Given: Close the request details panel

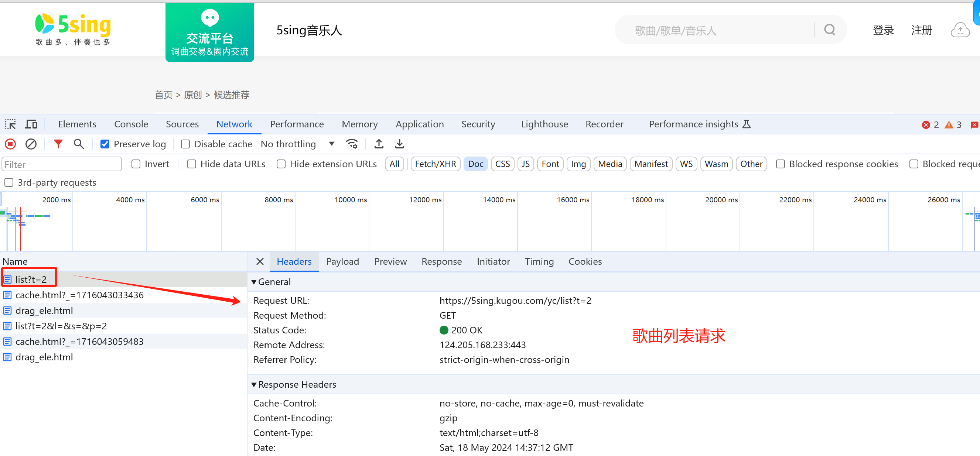Looking at the screenshot, I should 260,262.
